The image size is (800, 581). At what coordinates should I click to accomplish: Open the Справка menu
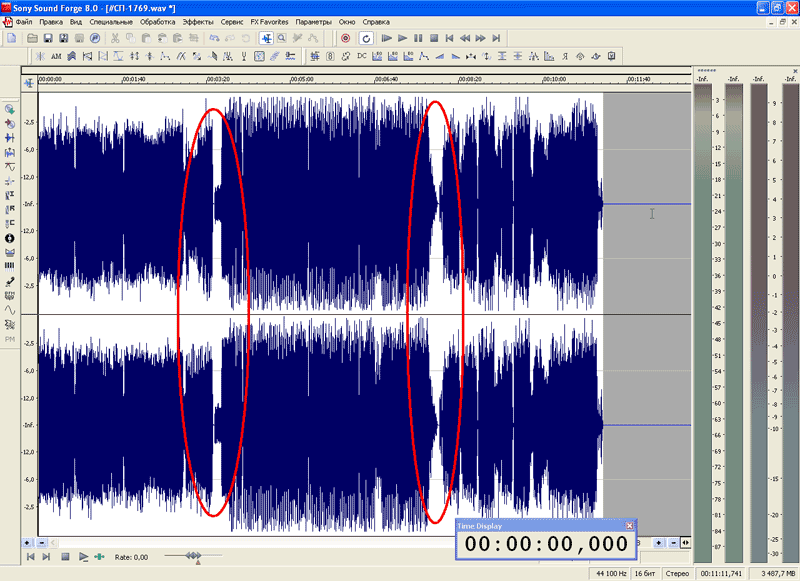click(376, 21)
